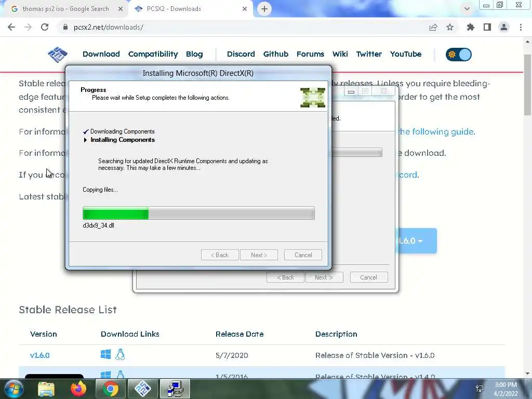Bookmark this page with star icon

[450, 27]
